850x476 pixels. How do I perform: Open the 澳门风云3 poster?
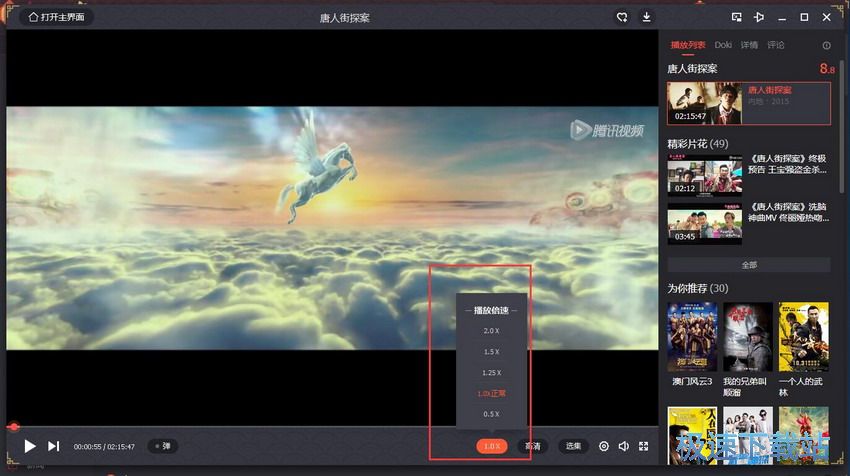pos(692,337)
